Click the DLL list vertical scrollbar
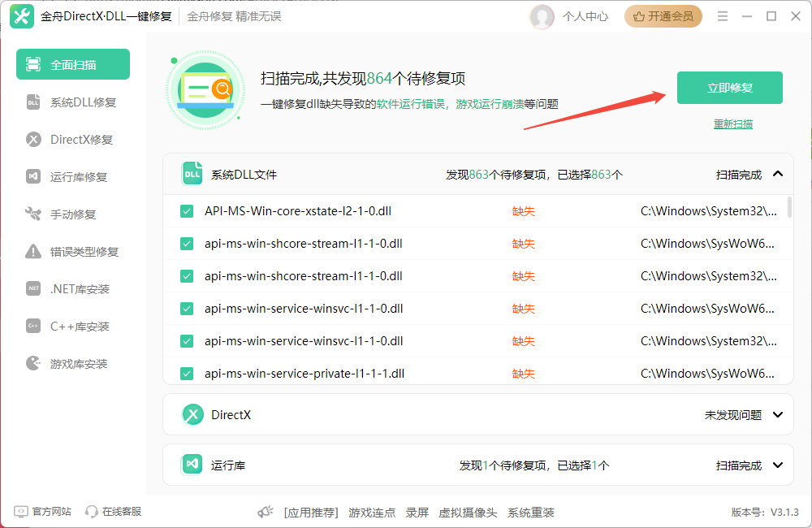The image size is (812, 528). point(789,207)
